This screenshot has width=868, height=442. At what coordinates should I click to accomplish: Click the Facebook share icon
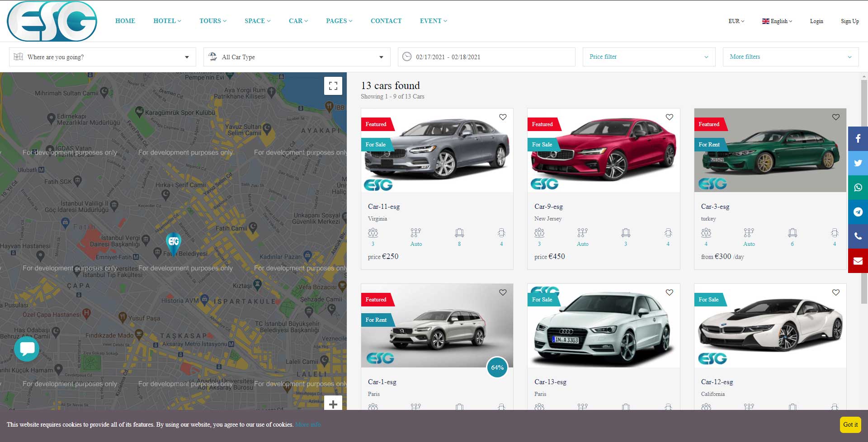858,139
